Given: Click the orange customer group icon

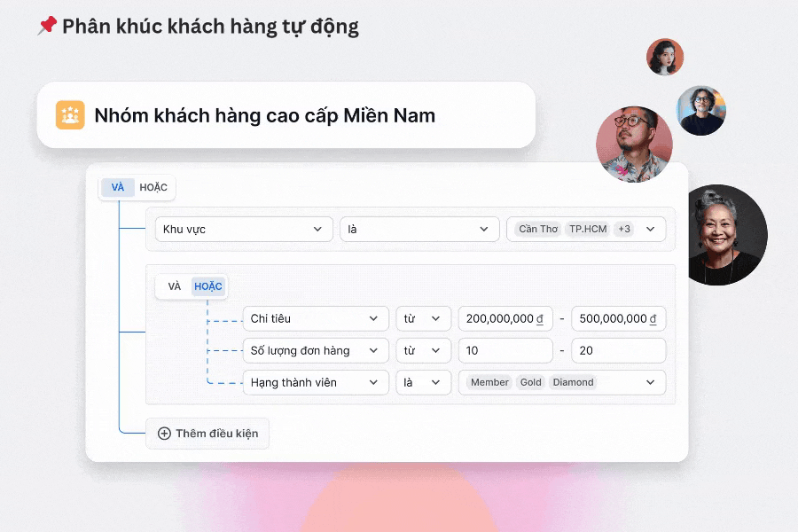Looking at the screenshot, I should 70,115.
